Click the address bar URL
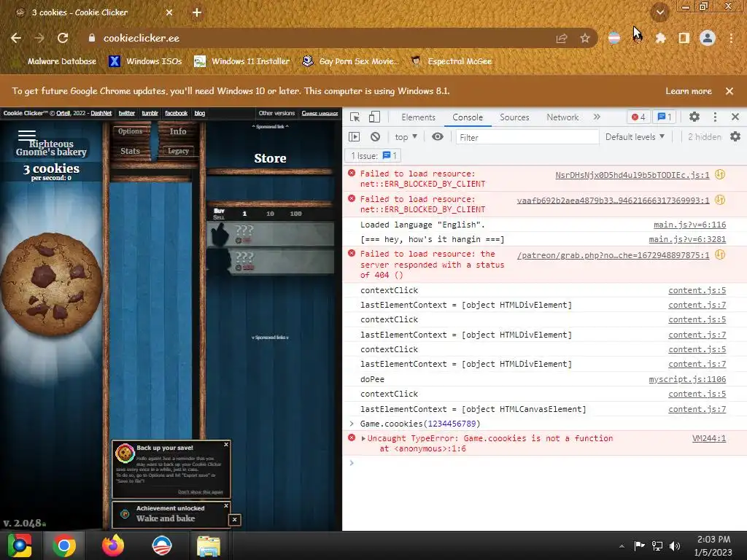Viewport: 747px width, 560px height. tap(142, 38)
